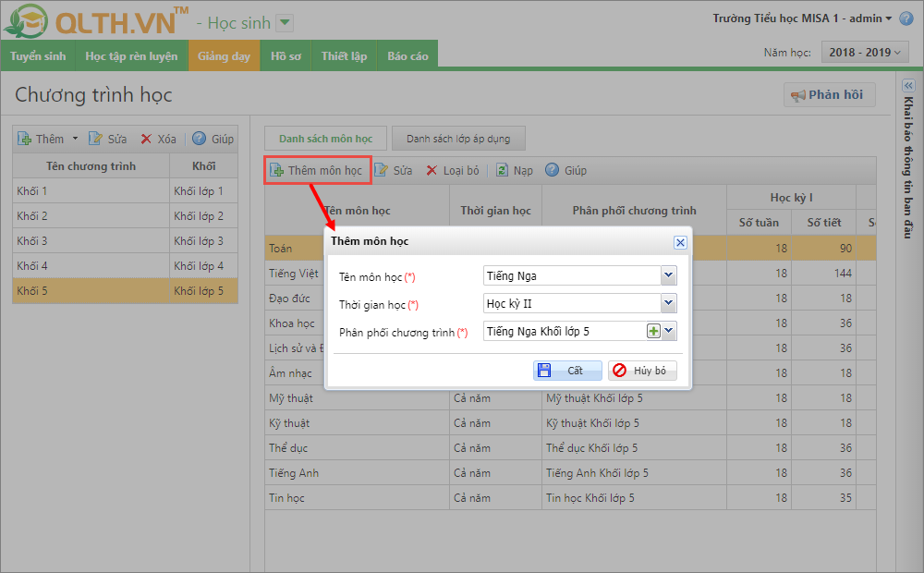Open the Hồ sơ menu
The image size is (924, 573).
(286, 56)
